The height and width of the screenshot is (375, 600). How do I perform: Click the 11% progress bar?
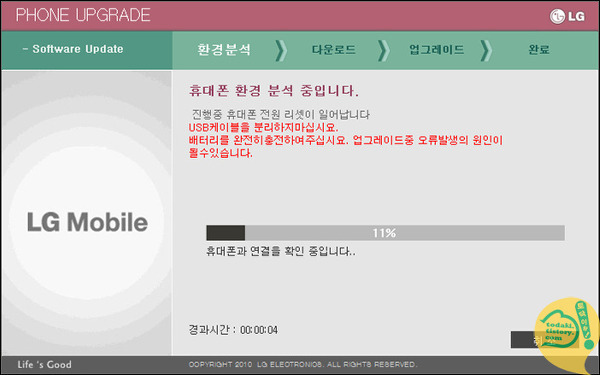coord(385,233)
